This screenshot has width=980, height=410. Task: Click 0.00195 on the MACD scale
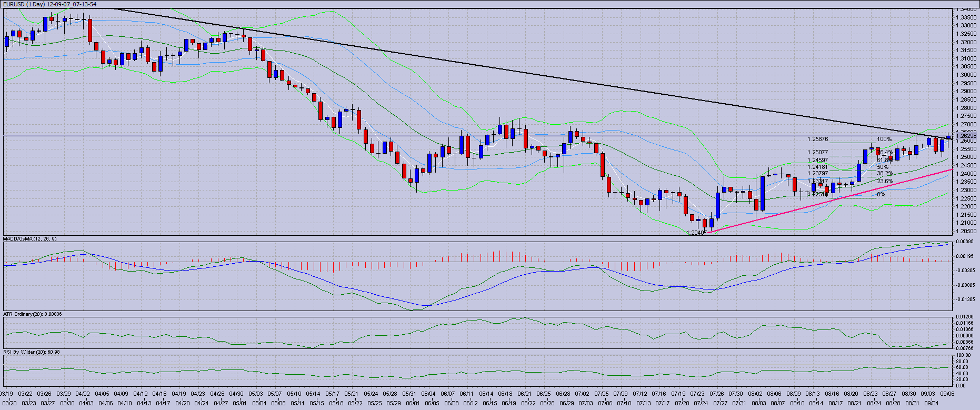[964, 256]
